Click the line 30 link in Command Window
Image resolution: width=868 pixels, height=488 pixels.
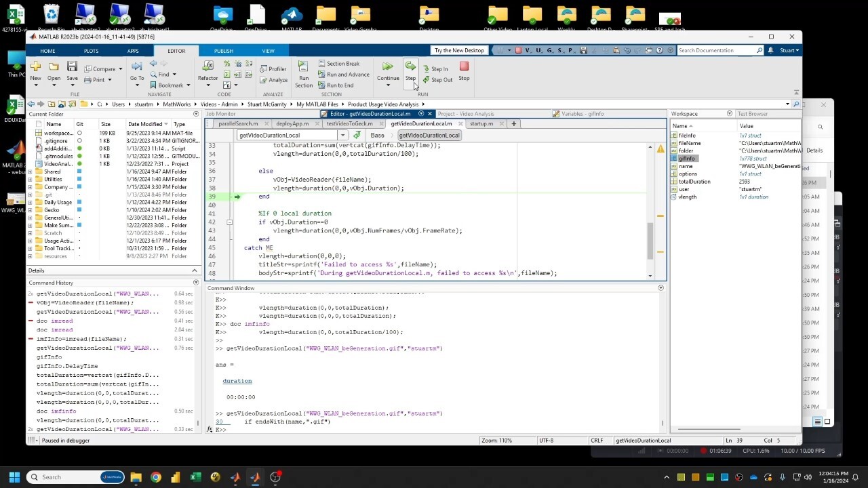(x=219, y=422)
